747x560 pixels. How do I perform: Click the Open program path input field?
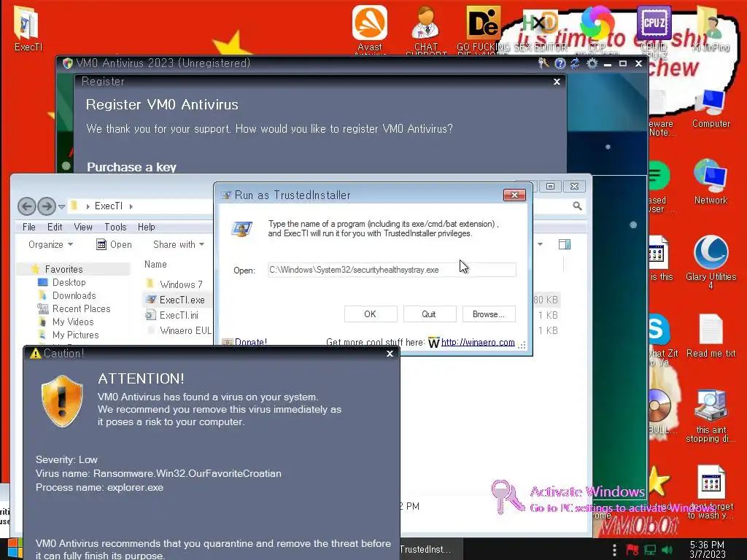coord(392,270)
